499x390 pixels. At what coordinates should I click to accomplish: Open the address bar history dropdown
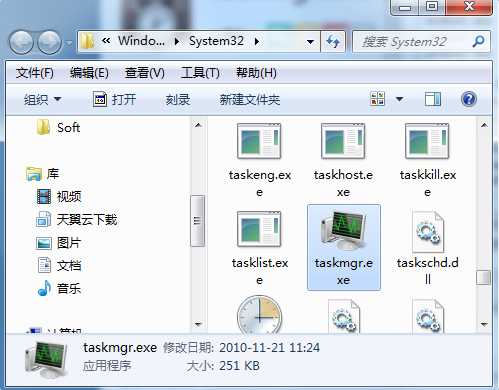click(x=310, y=42)
